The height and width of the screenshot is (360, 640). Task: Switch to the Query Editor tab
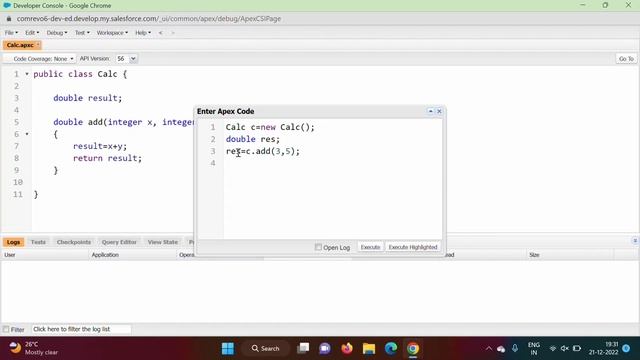119,242
